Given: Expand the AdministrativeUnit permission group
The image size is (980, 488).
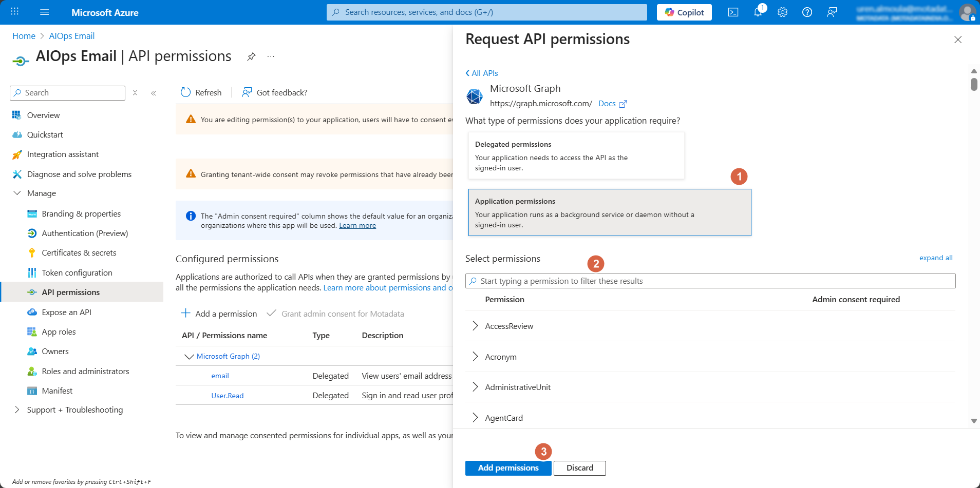Looking at the screenshot, I should [475, 387].
